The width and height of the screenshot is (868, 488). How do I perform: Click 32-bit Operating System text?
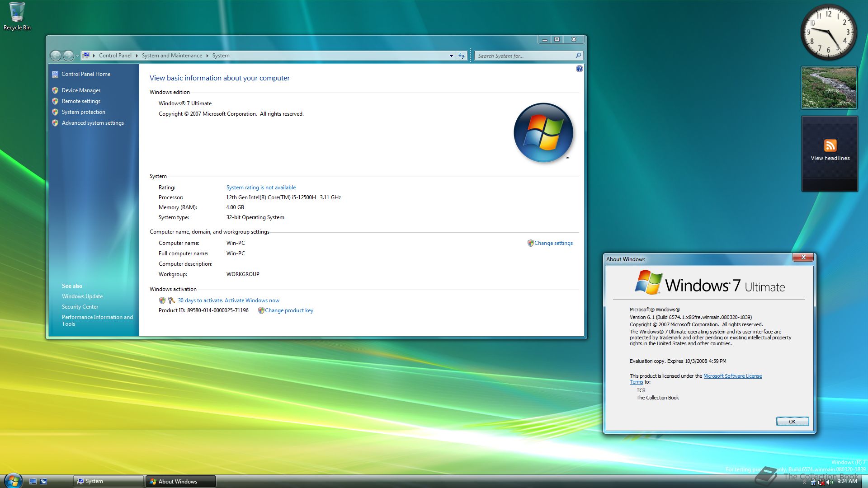pyautogui.click(x=255, y=217)
